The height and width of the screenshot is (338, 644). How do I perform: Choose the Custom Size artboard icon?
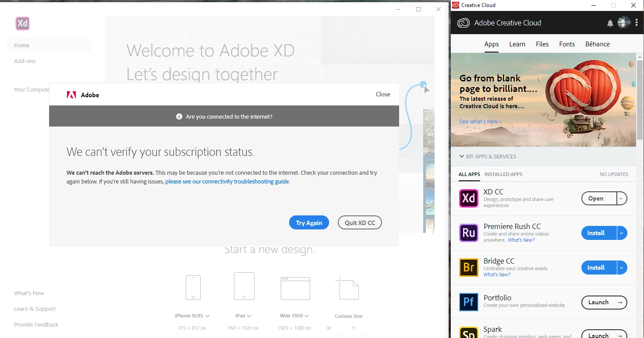tap(347, 288)
